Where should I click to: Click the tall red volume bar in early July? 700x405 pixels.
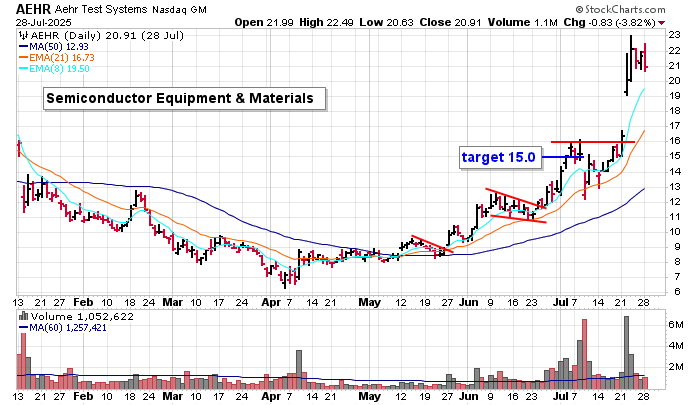(584, 354)
